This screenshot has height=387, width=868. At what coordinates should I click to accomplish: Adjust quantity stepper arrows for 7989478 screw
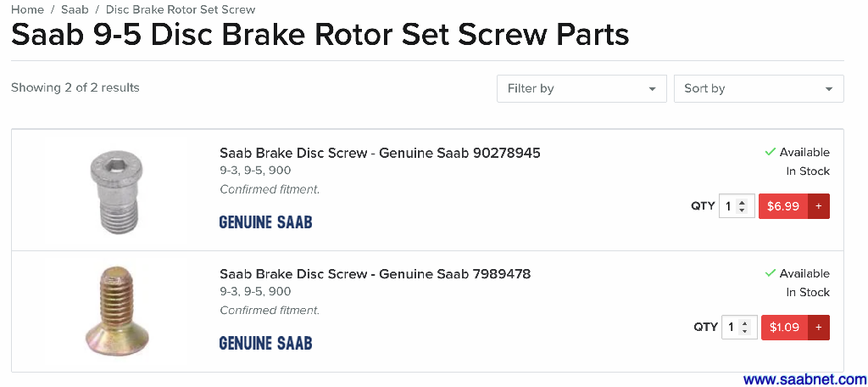pos(744,328)
